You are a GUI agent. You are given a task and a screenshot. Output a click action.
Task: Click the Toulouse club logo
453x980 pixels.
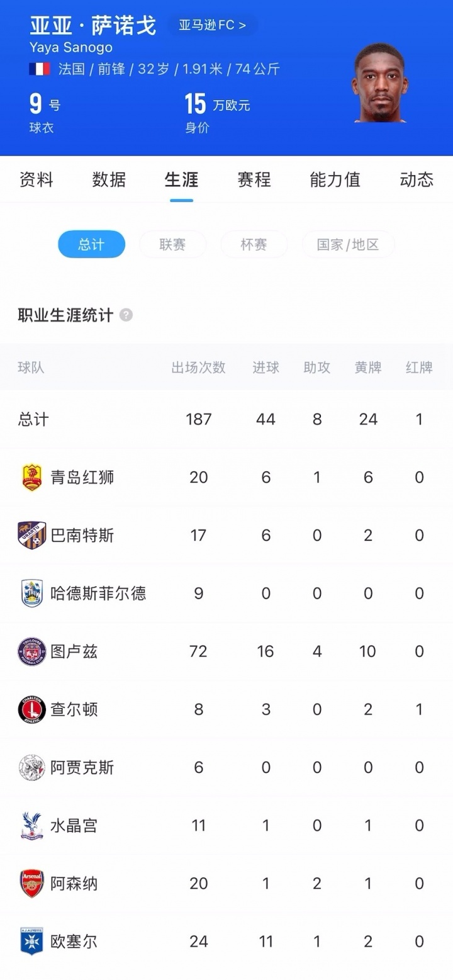(x=31, y=651)
